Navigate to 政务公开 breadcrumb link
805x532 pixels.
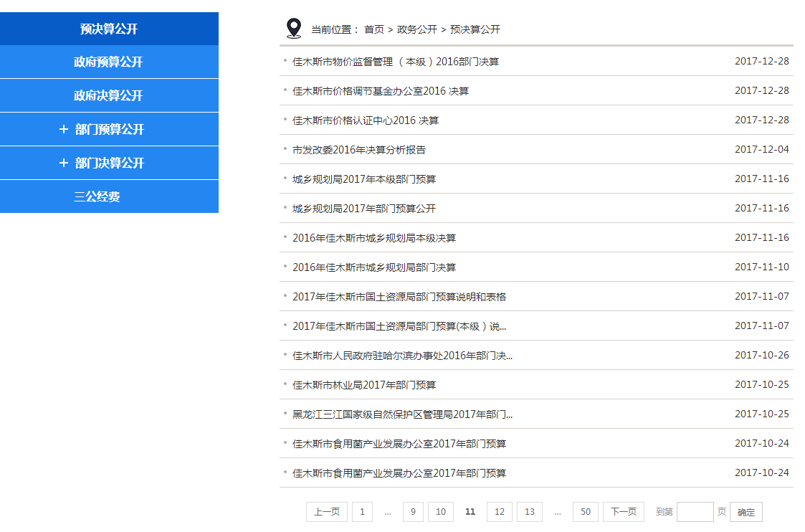click(x=416, y=29)
